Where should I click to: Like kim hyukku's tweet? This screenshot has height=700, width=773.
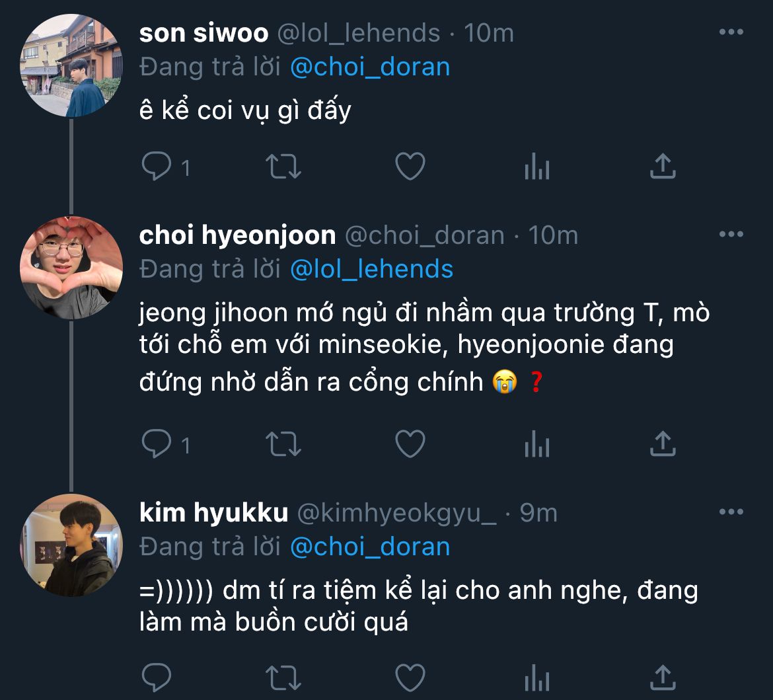[x=410, y=678]
